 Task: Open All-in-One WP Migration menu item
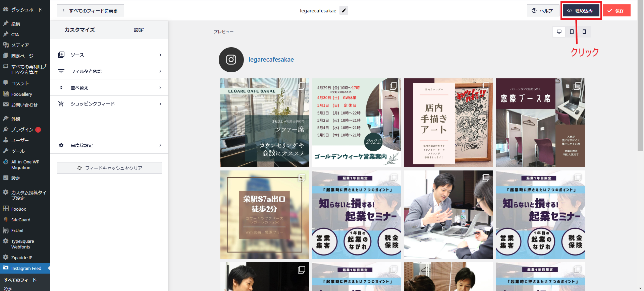pyautogui.click(x=25, y=164)
